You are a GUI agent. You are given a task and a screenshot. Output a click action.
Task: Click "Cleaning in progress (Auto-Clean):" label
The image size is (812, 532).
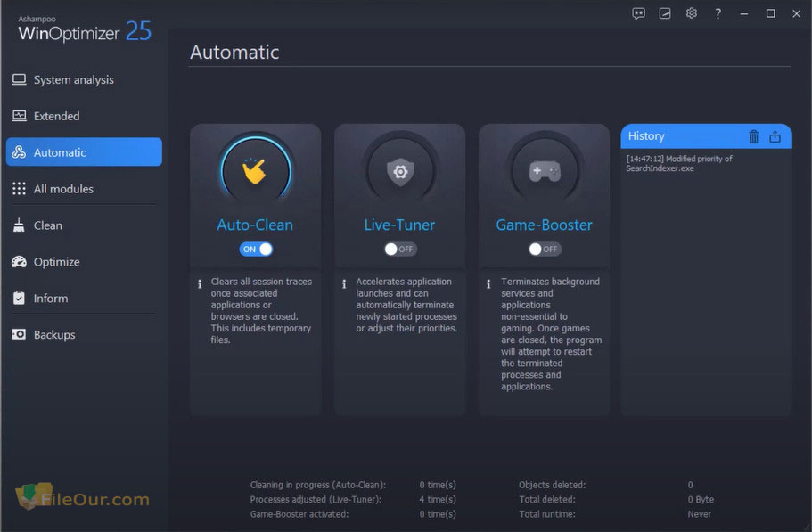click(x=318, y=485)
